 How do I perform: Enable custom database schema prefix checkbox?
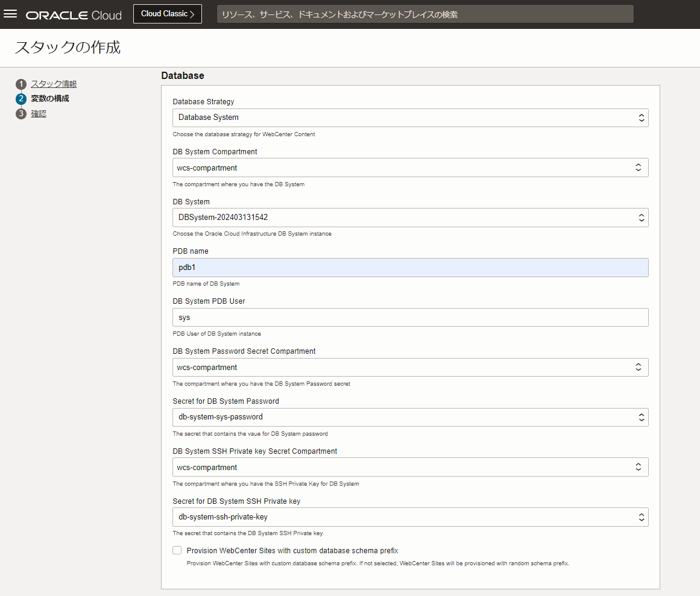[x=177, y=550]
